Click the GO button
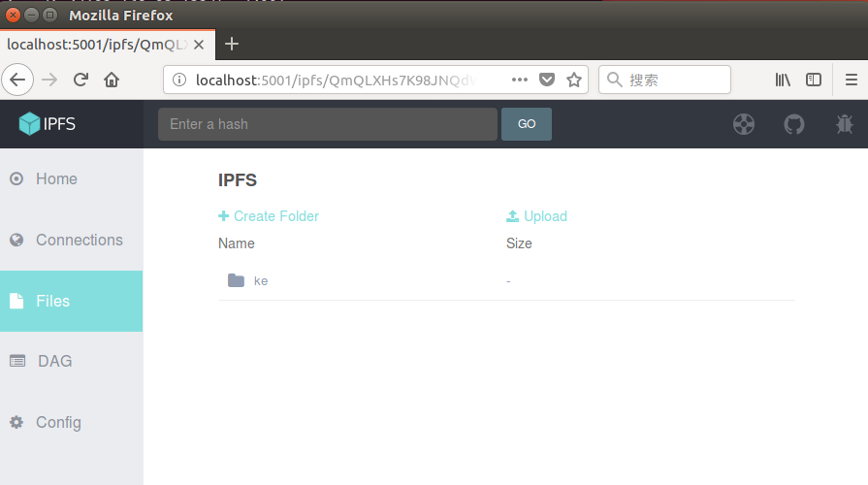The width and height of the screenshot is (868, 485). [x=527, y=124]
